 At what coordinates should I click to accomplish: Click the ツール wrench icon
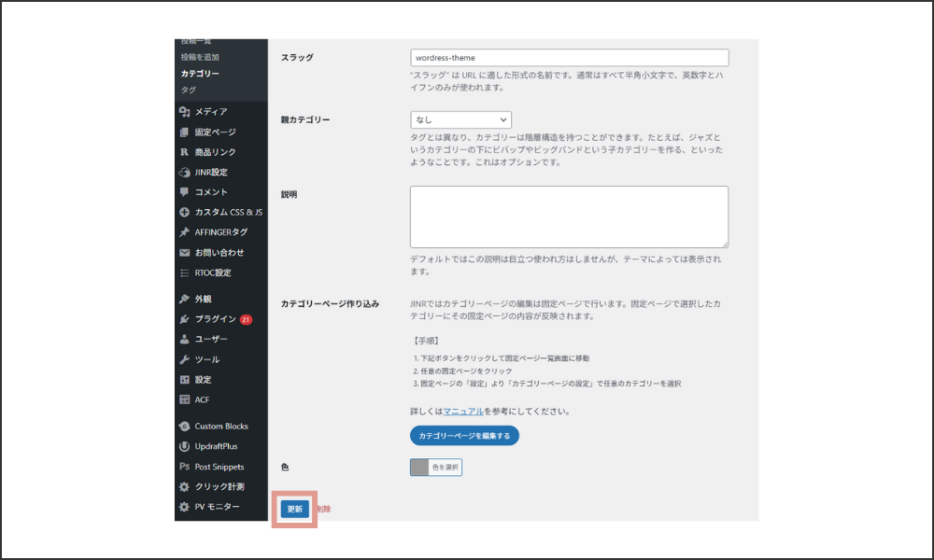click(x=184, y=359)
